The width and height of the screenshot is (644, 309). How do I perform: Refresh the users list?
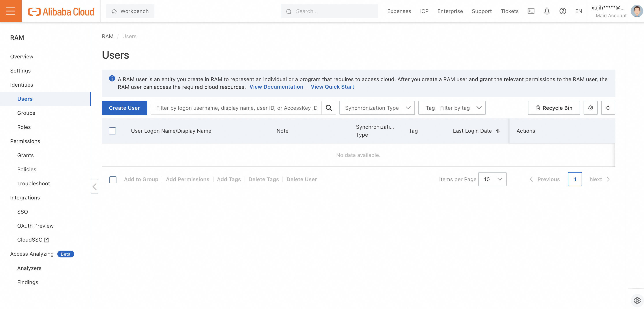pyautogui.click(x=608, y=108)
